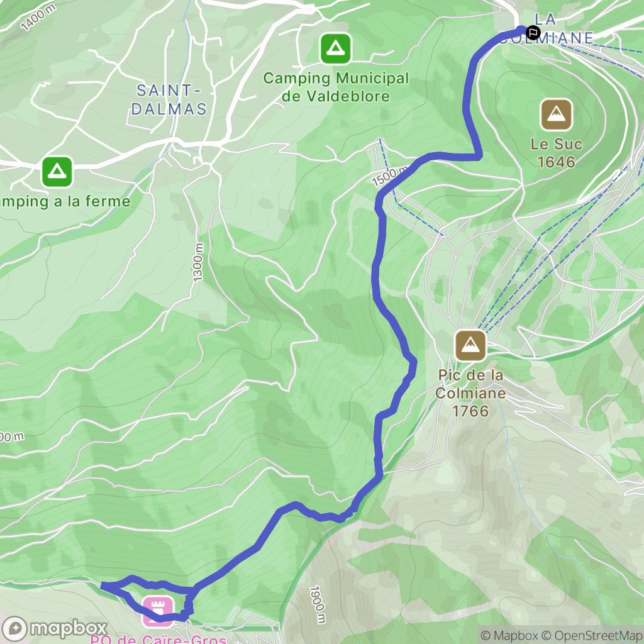This screenshot has height=644, width=644.
Task: Click the SAINT-DALMAS town label
Action: [169, 100]
